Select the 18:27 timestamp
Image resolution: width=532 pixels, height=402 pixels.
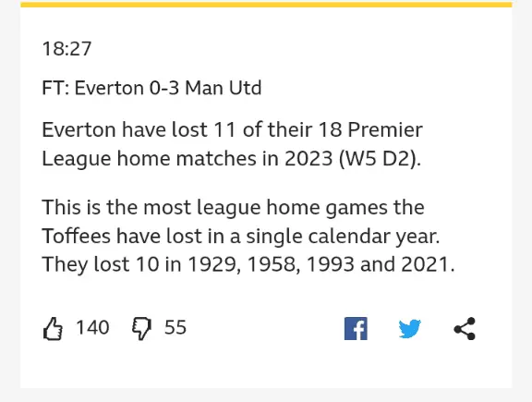coord(66,49)
